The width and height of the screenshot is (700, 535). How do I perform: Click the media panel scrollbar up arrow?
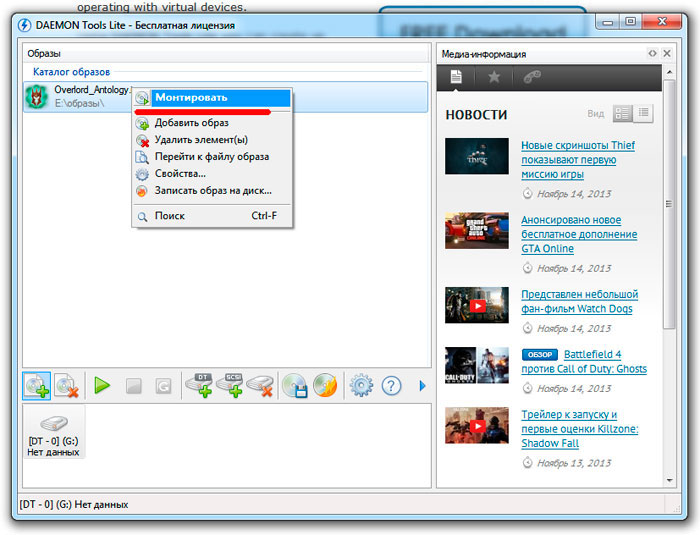click(669, 72)
